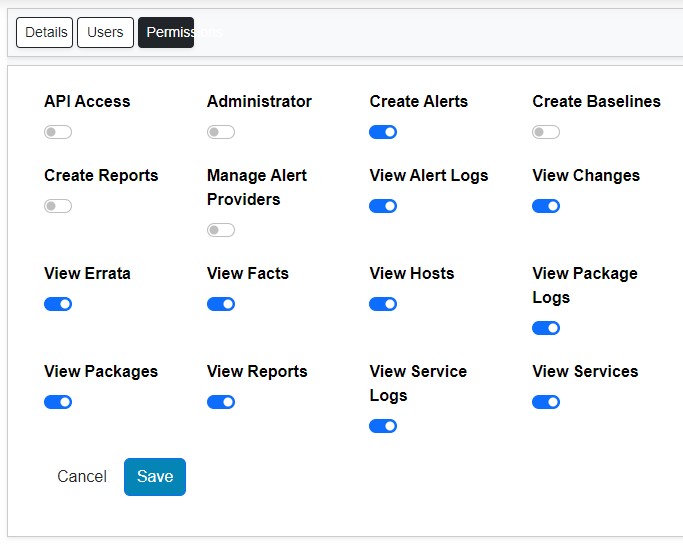The image size is (683, 548).
Task: Disable the Create Alerts toggle
Action: coord(383,132)
